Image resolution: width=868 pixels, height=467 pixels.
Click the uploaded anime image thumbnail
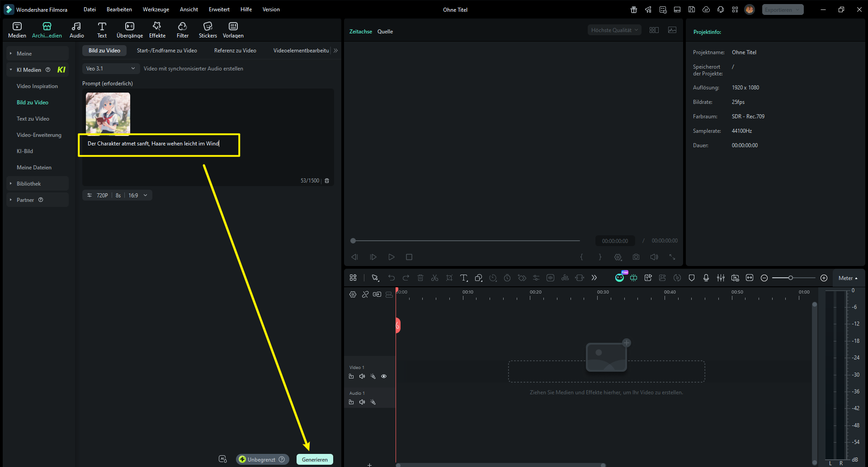108,113
